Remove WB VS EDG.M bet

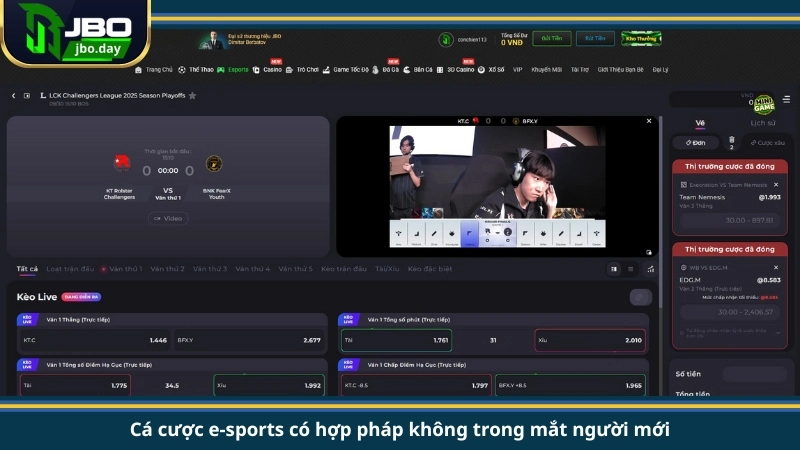[776, 267]
